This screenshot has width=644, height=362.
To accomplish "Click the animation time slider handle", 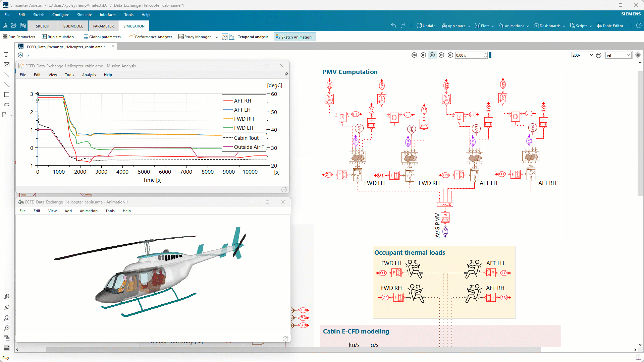I will 490,55.
